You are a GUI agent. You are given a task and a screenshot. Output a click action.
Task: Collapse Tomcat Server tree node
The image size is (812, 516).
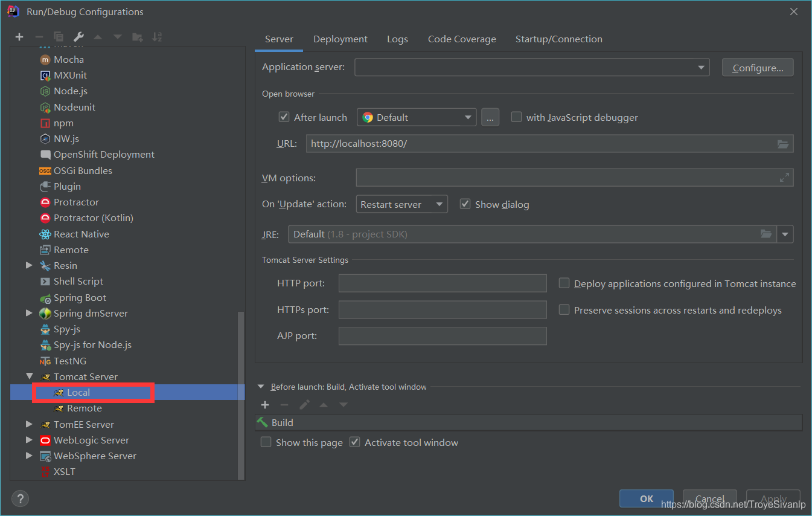29,376
